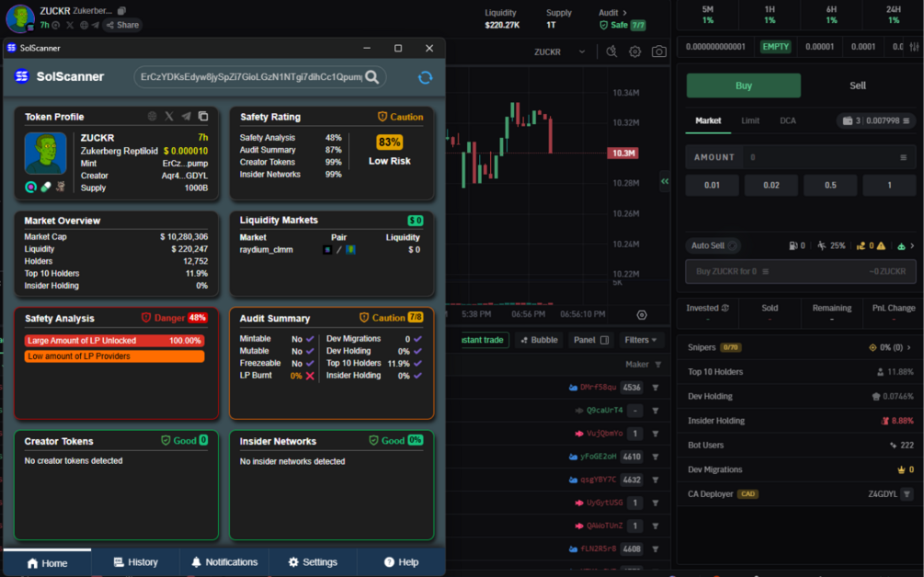Click the search magnifier in SolScanner
The height and width of the screenshot is (577, 924).
(371, 77)
